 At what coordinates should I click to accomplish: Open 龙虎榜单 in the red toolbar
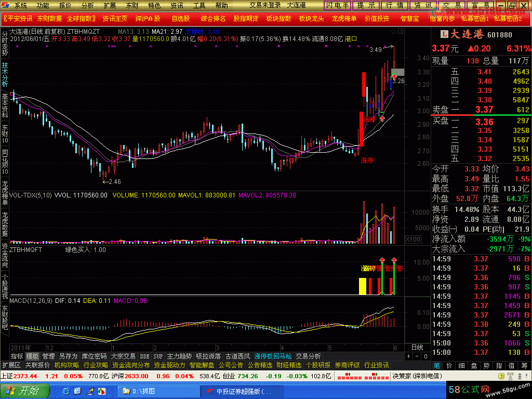pos(344,19)
